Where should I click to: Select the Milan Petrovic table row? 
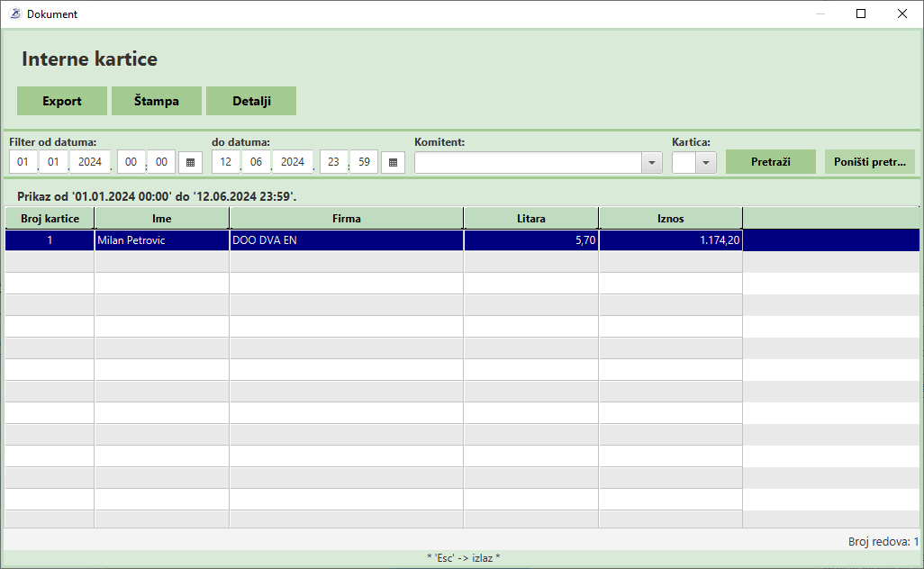[x=162, y=240]
